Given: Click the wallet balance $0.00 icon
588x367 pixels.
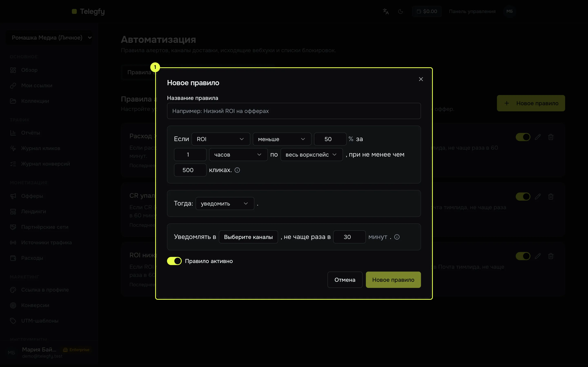Looking at the screenshot, I should 419,11.
